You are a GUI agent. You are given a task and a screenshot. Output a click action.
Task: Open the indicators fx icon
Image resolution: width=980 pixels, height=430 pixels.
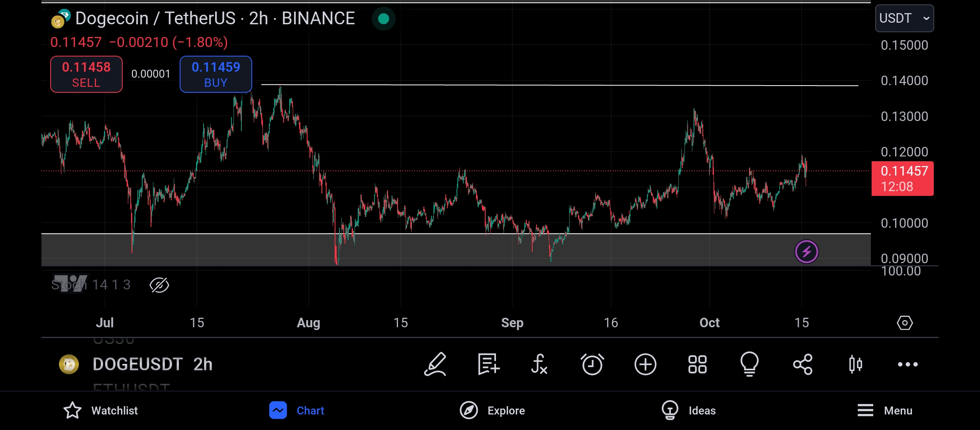tap(539, 364)
